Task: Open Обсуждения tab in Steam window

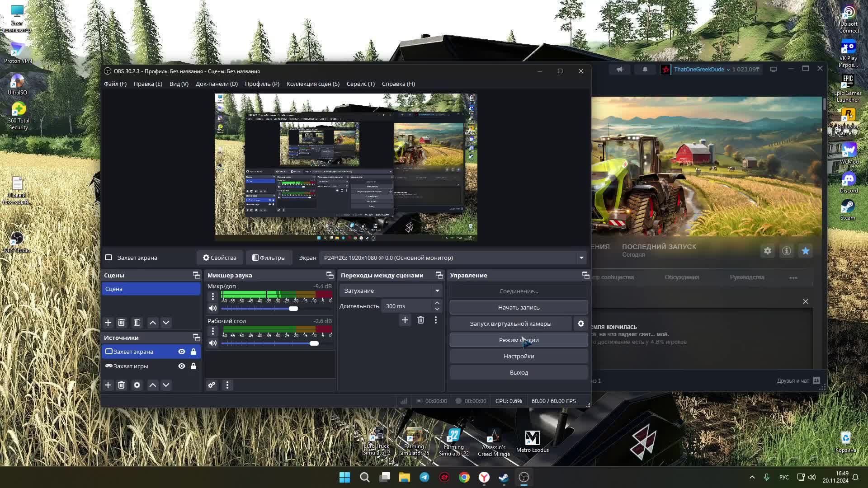Action: [682, 277]
